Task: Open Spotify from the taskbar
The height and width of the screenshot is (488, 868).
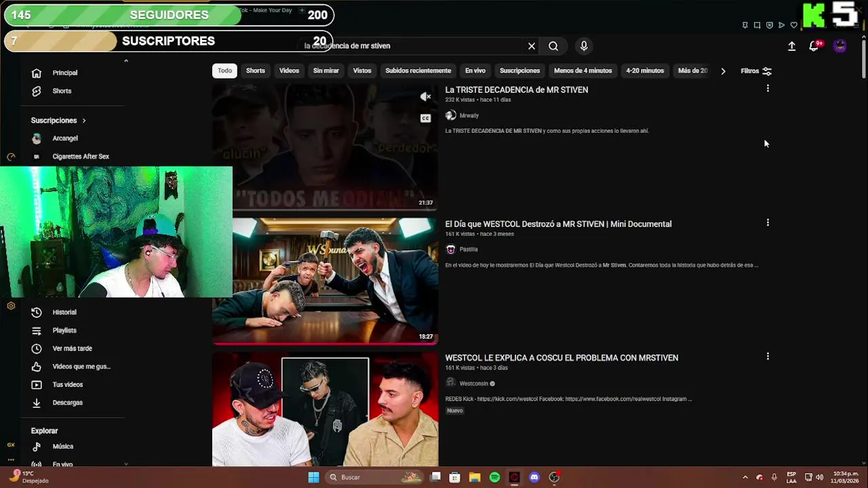Action: pos(494,477)
